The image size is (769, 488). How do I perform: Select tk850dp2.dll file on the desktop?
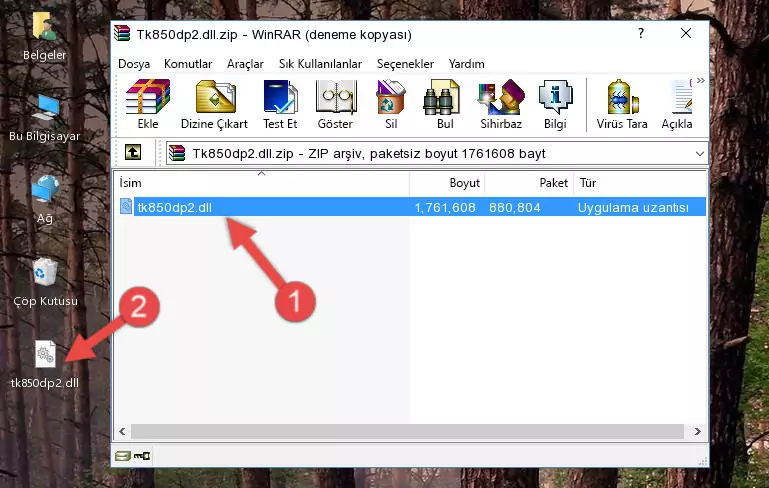click(x=45, y=365)
